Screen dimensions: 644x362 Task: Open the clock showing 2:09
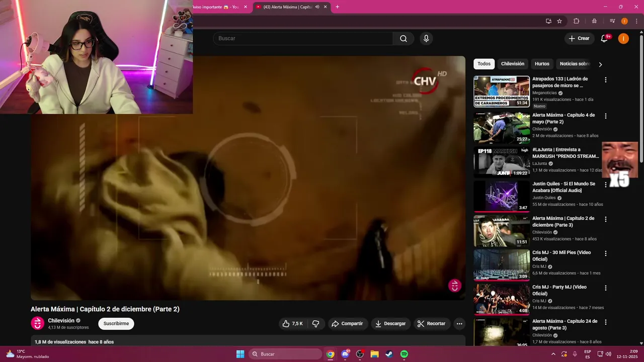point(626,354)
